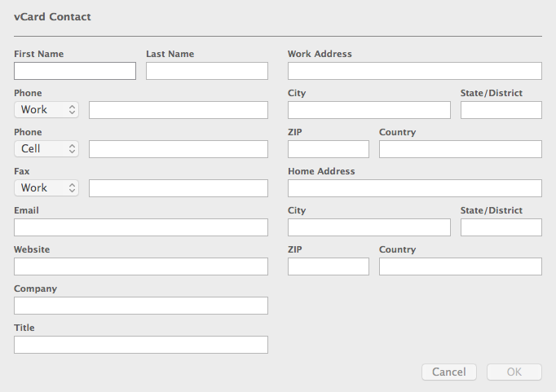The height and width of the screenshot is (392, 556).
Task: Click the Company input field
Action: [x=141, y=306]
